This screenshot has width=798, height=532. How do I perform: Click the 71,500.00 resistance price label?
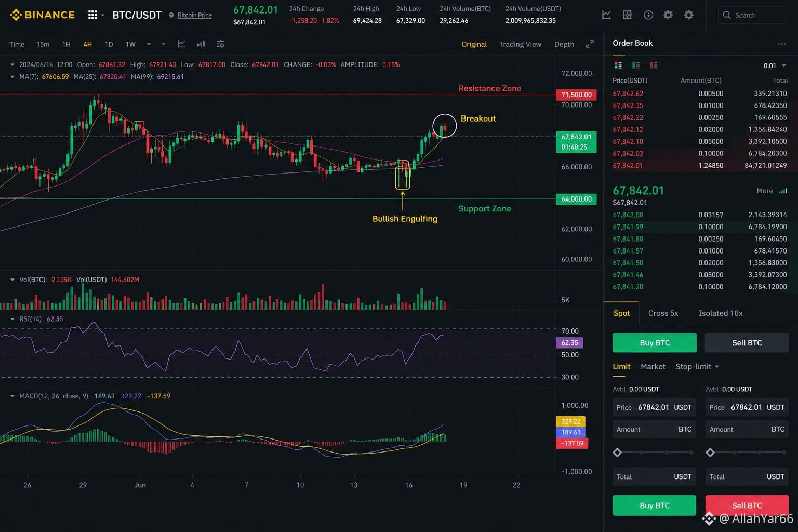(x=576, y=95)
